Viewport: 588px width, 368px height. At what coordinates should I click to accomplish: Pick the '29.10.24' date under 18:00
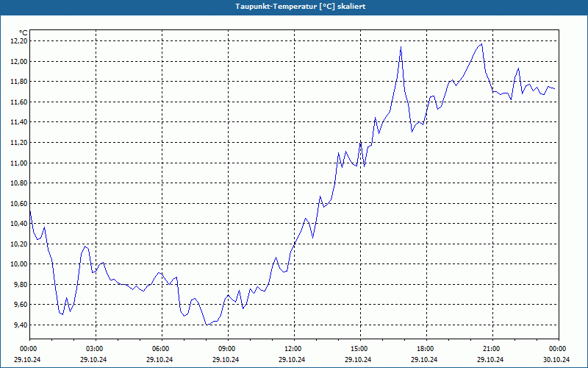(x=425, y=359)
